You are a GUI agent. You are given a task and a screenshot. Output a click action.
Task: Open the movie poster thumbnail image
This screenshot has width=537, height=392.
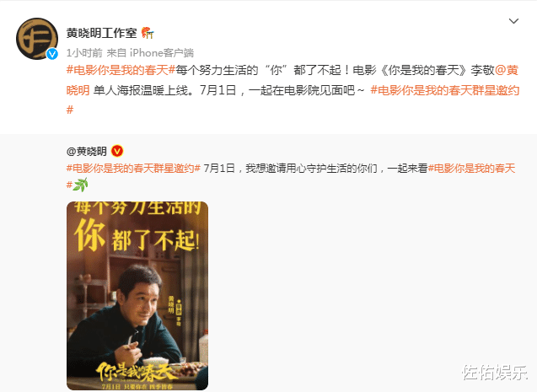137,296
